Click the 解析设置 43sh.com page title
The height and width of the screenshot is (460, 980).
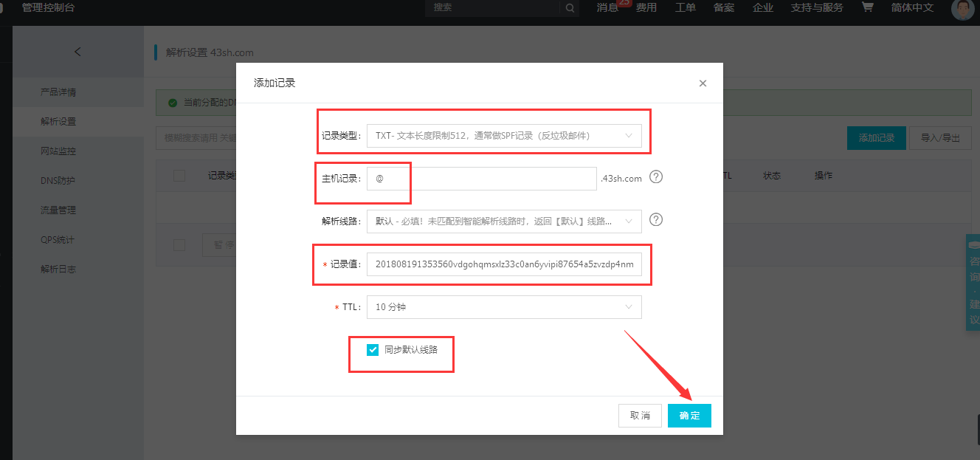click(x=210, y=52)
